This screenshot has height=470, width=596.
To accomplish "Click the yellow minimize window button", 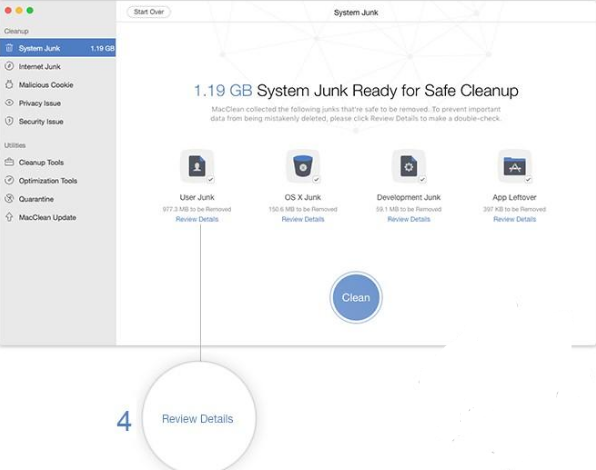I will tap(19, 10).
